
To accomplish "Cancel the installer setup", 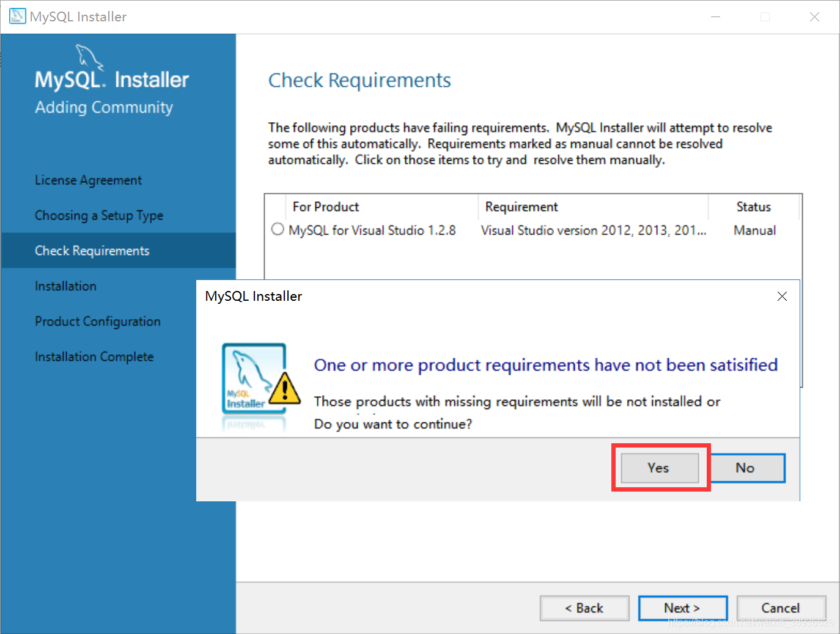I will [781, 608].
